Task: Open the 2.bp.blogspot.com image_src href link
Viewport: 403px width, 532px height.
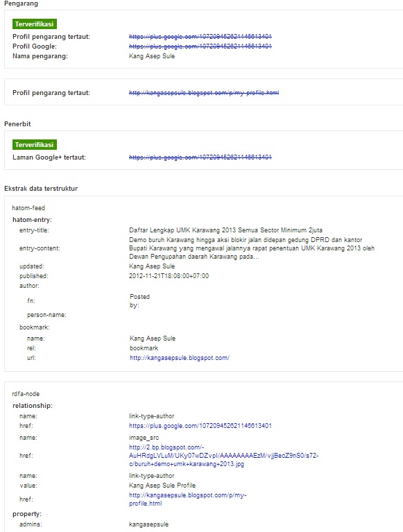Action: [223, 455]
